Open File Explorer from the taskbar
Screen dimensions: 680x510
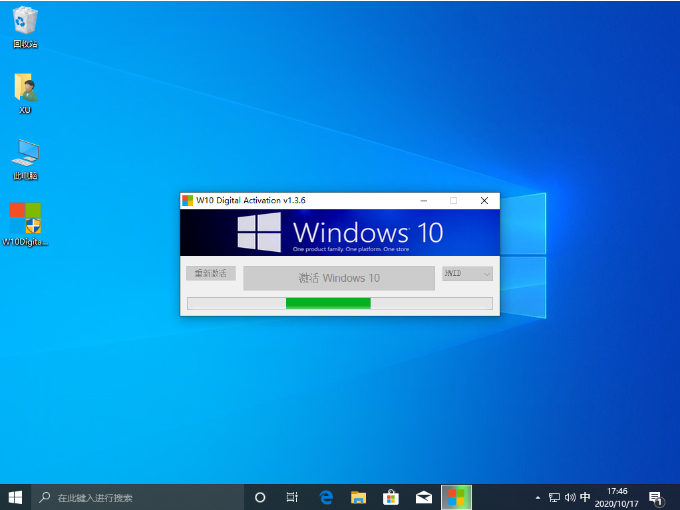click(x=358, y=497)
